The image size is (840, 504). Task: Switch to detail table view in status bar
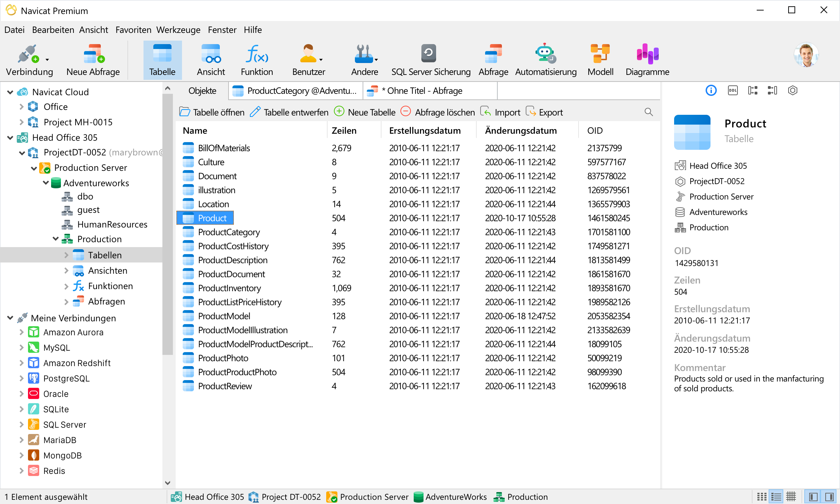pyautogui.click(x=791, y=497)
